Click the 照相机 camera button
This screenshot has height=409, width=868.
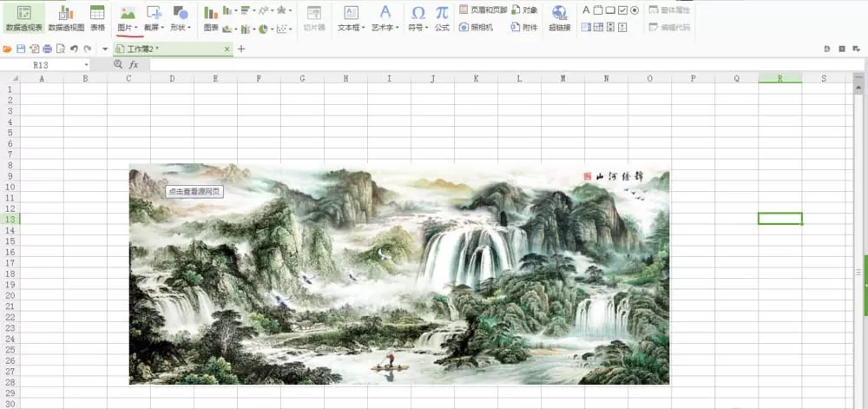476,27
